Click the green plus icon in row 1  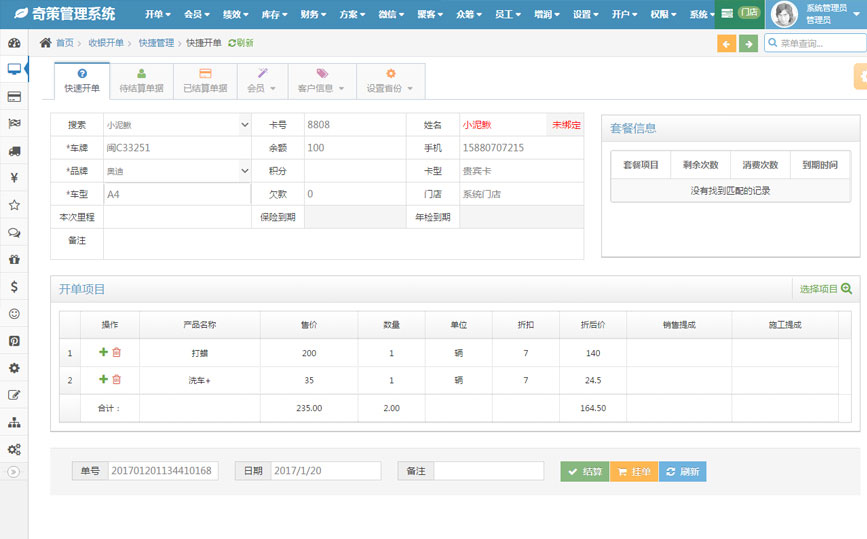click(102, 353)
